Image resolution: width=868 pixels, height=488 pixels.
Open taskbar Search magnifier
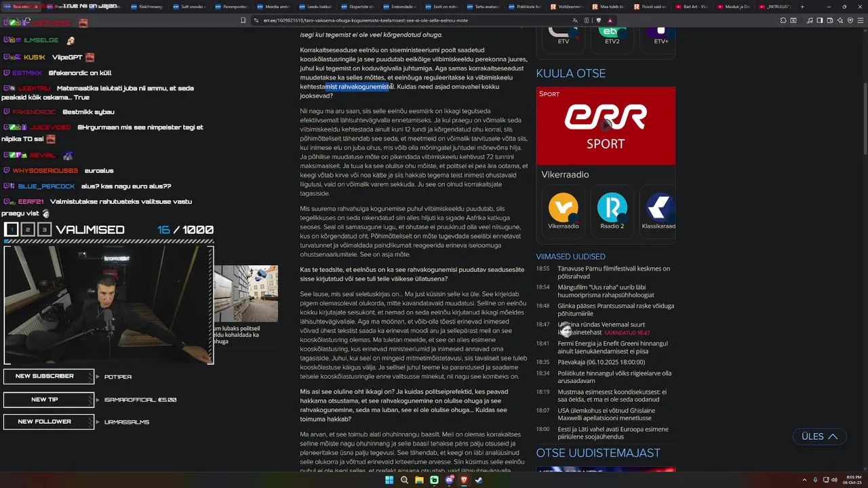coord(404,480)
